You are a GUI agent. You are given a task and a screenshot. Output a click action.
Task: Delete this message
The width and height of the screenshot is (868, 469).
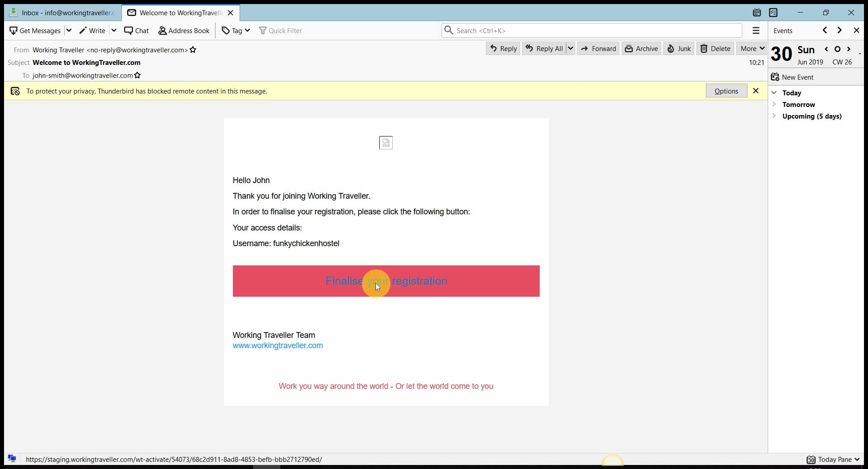[x=715, y=48]
